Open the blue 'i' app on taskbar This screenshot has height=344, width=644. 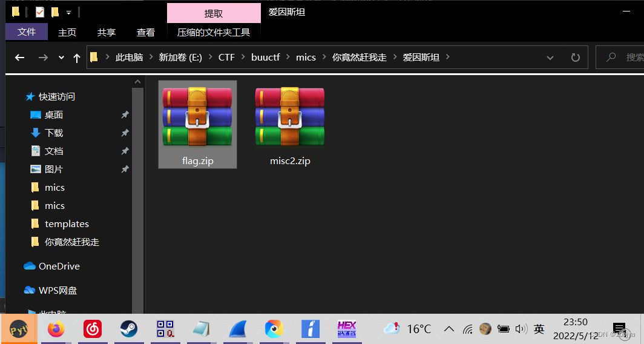coord(310,329)
